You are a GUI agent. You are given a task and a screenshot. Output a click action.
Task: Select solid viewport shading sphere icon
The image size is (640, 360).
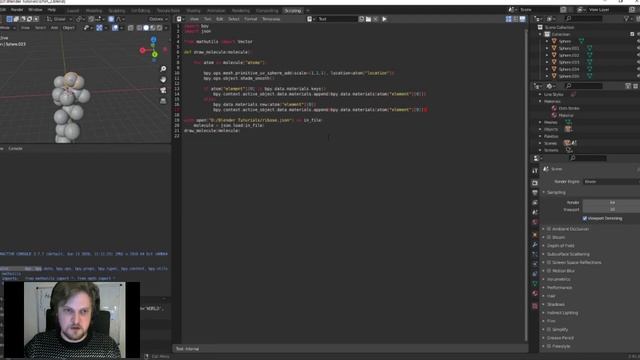pyautogui.click(x=146, y=28)
